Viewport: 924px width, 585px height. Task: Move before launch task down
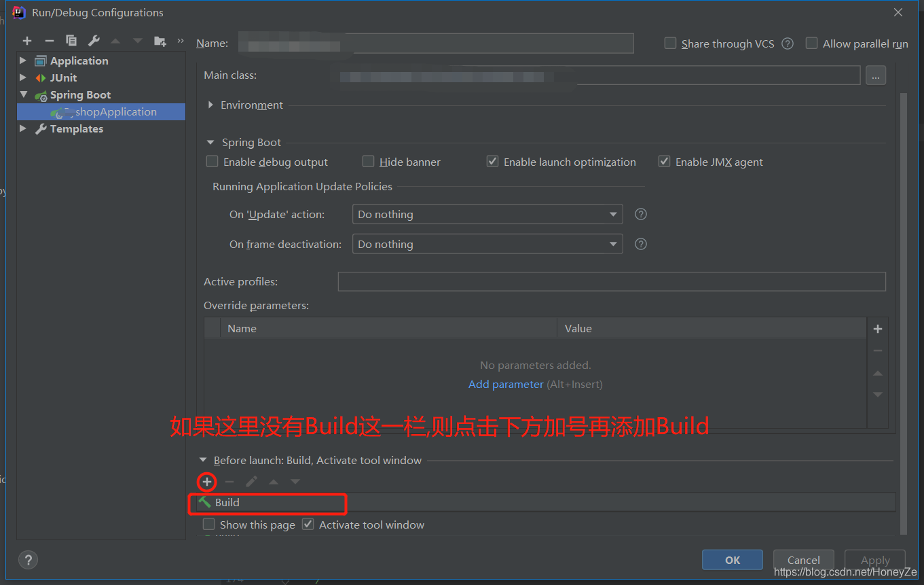[295, 482]
